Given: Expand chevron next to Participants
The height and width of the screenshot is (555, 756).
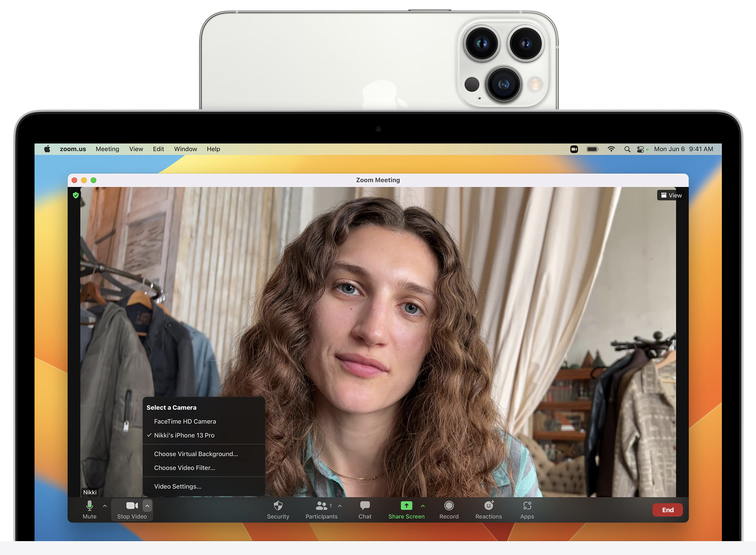Looking at the screenshot, I should pyautogui.click(x=340, y=506).
